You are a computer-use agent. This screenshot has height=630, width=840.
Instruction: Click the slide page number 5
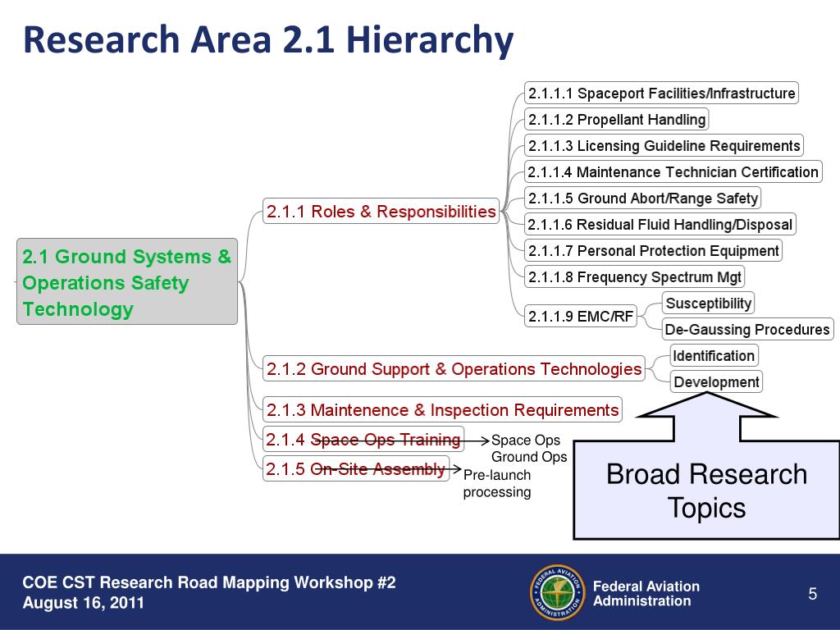point(813,594)
